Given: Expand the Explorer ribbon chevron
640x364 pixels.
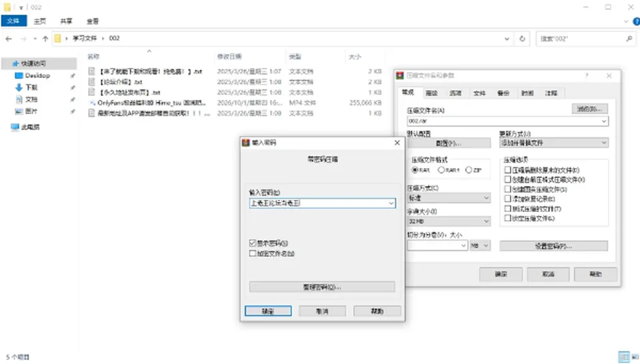Looking at the screenshot, I should [x=626, y=21].
